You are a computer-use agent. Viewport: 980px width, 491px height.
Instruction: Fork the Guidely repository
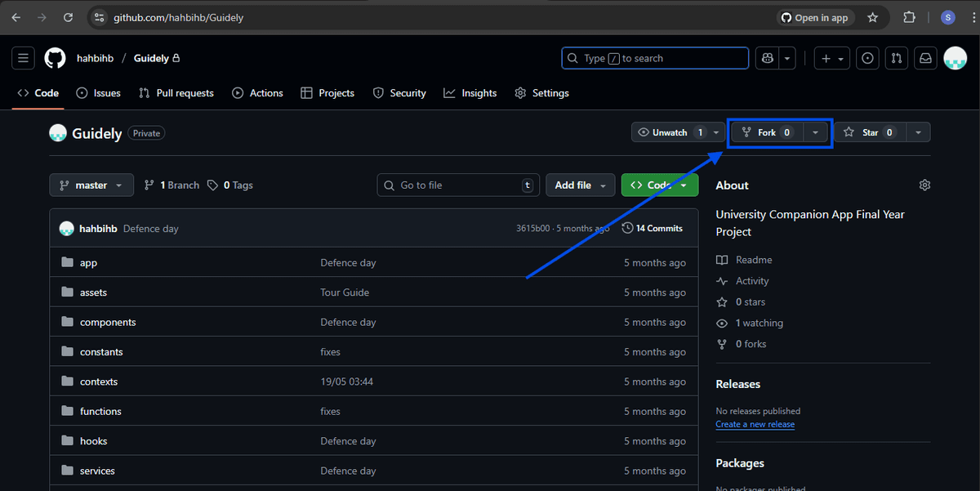[766, 132]
